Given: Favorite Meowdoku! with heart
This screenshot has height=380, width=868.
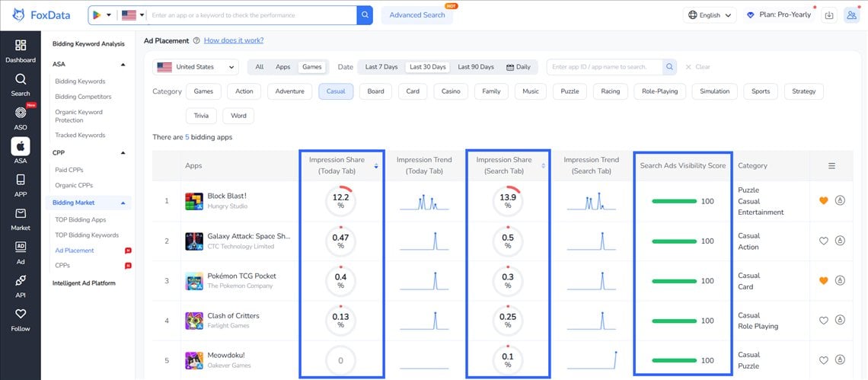Looking at the screenshot, I should (x=824, y=360).
